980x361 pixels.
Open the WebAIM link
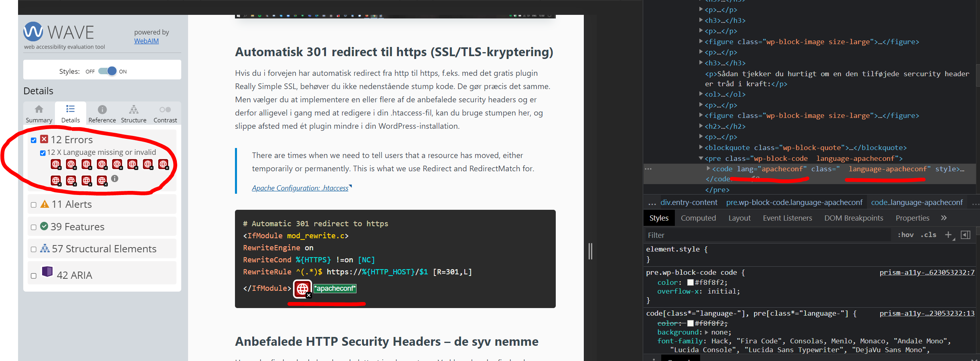146,41
